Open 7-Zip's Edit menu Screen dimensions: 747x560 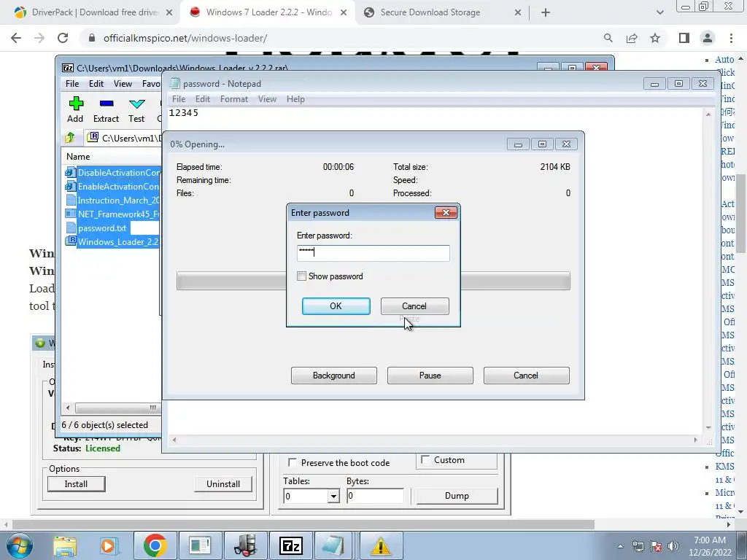pos(96,84)
